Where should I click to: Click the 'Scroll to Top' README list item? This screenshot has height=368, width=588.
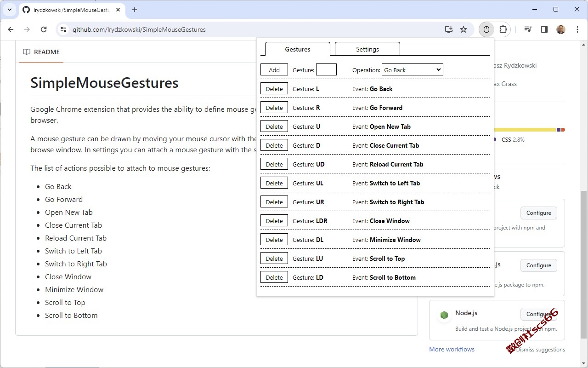click(65, 302)
